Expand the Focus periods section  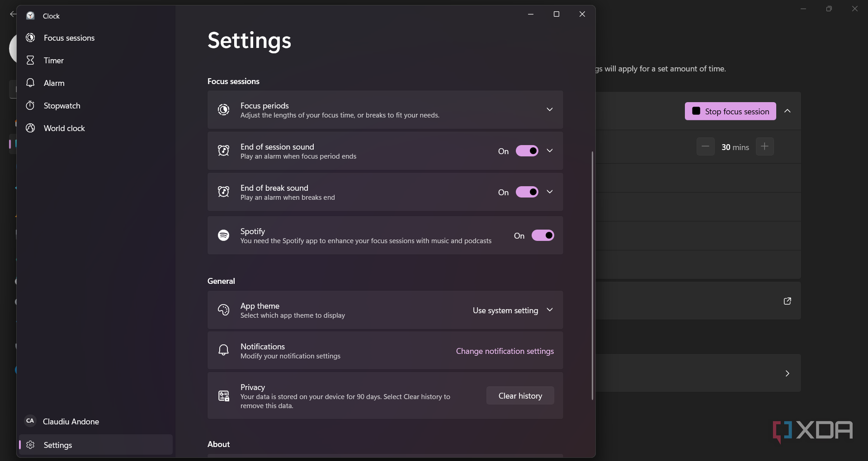pyautogui.click(x=550, y=109)
